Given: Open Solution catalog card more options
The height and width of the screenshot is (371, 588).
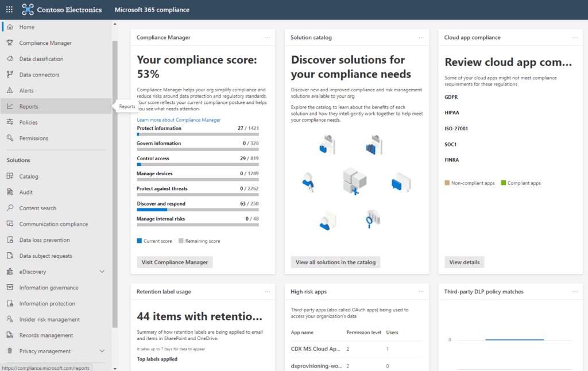Looking at the screenshot, I should pyautogui.click(x=421, y=37).
